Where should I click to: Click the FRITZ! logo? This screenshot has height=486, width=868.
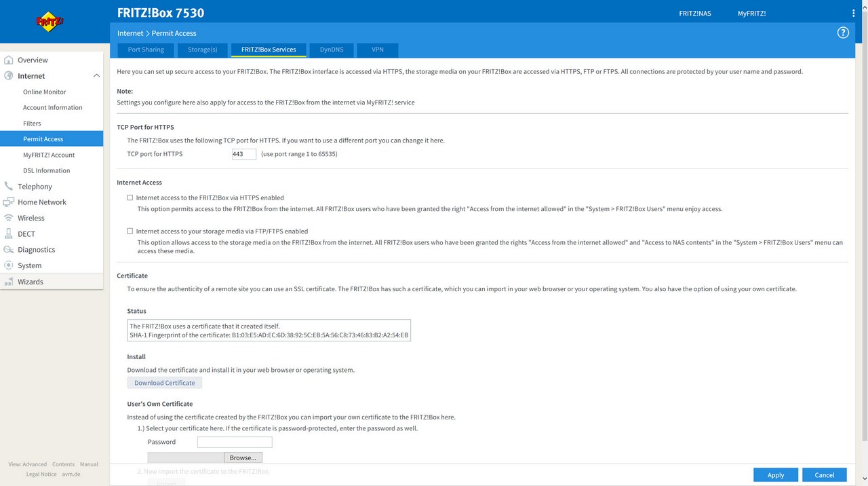50,22
